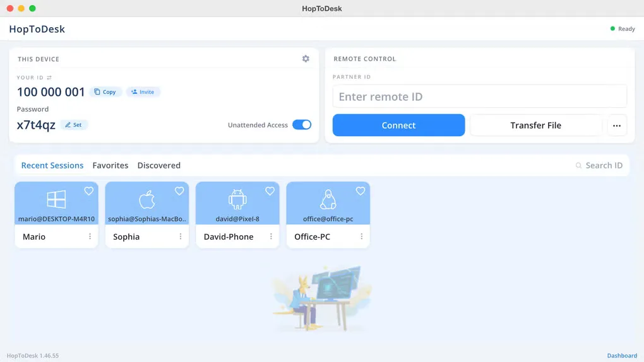Click office@office-pc address text

(x=328, y=219)
